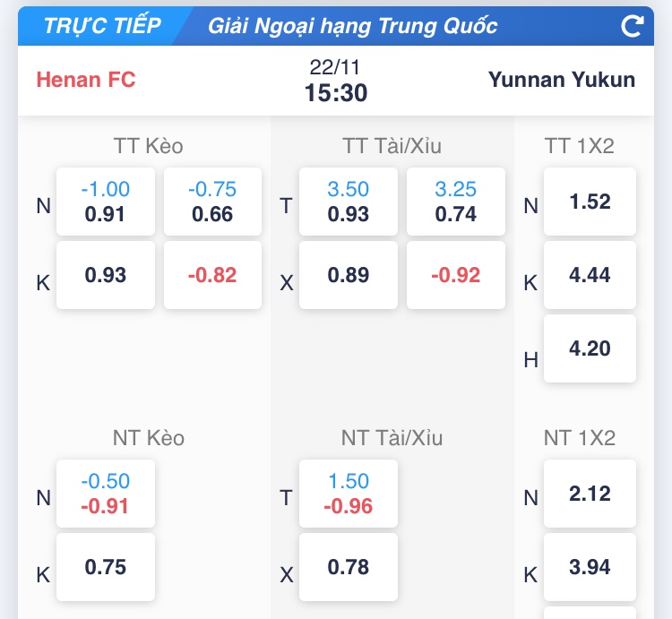This screenshot has width=672, height=619.
Task: Select the TRỰC TIẾP live tab
Action: pos(102,25)
